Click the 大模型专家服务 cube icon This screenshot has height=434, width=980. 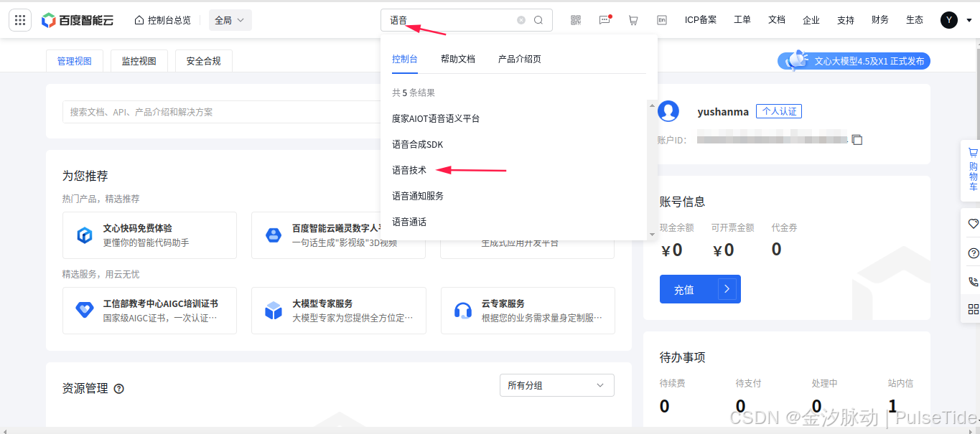274,311
